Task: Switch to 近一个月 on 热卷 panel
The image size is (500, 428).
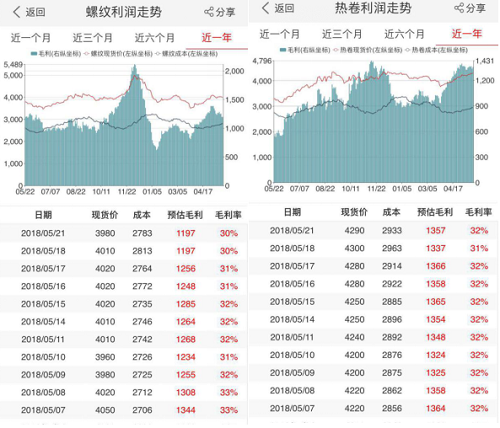Action: click(280, 34)
